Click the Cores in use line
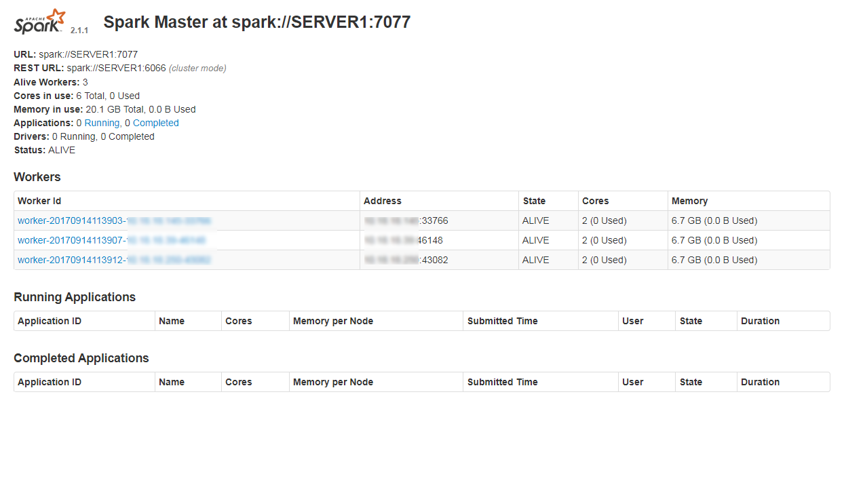The height and width of the screenshot is (504, 844). pyautogui.click(x=77, y=96)
